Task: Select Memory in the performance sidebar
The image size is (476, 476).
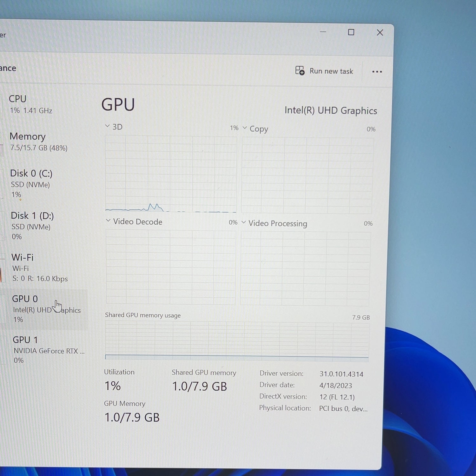Action: 44,142
